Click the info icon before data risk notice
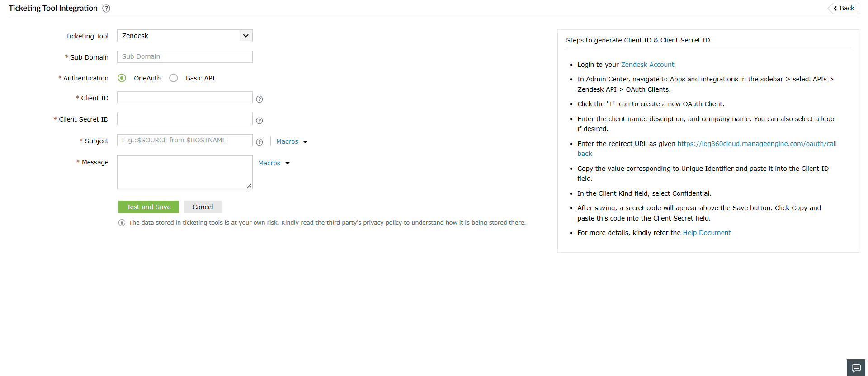 pyautogui.click(x=122, y=222)
